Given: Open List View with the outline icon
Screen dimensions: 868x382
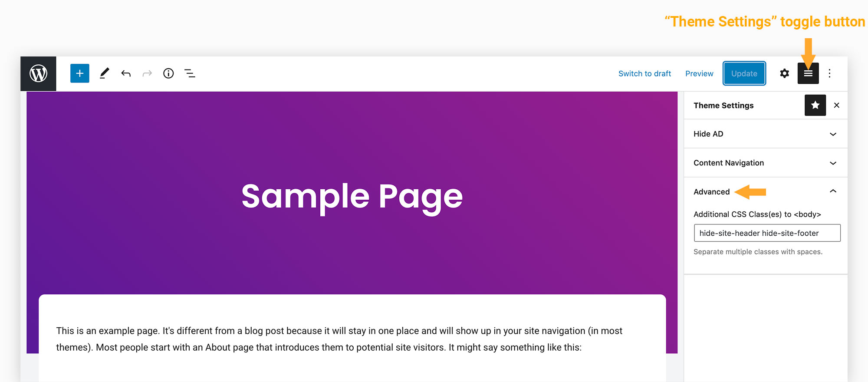Looking at the screenshot, I should [190, 73].
